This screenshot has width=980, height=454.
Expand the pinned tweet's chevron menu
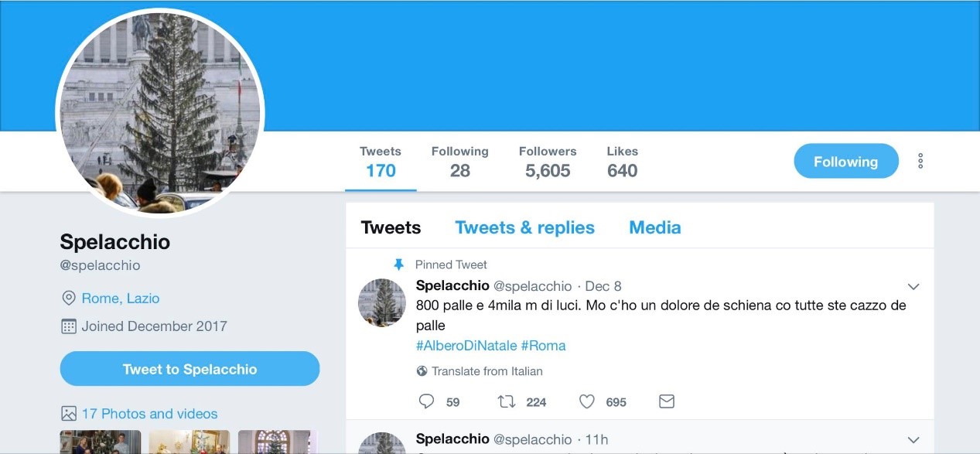coord(913,287)
